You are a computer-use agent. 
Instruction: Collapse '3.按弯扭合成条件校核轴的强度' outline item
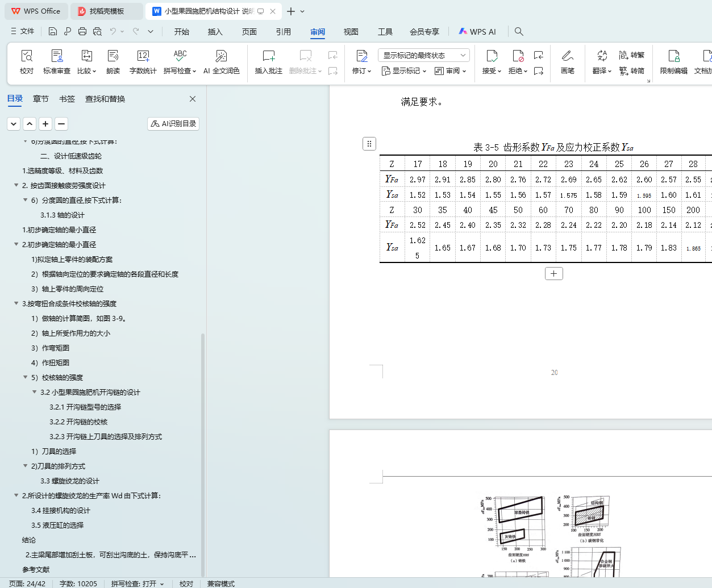tap(16, 303)
